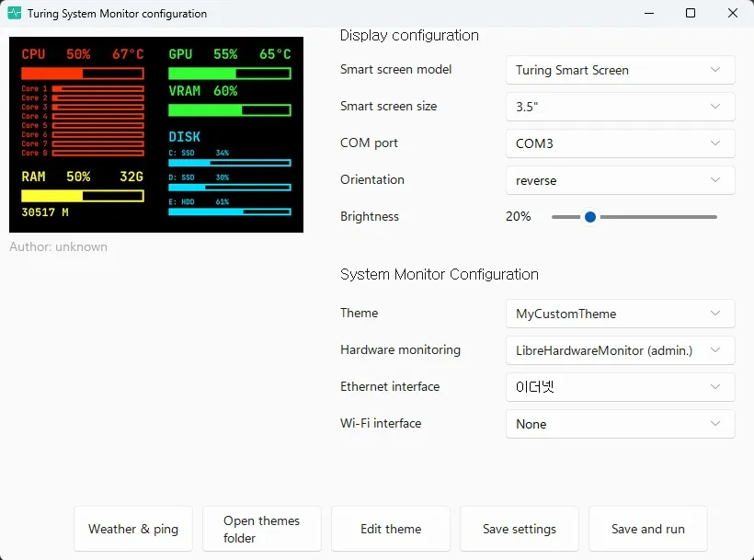Click the Wi-Fi interface label
Image resolution: width=754 pixels, height=560 pixels.
coord(381,423)
